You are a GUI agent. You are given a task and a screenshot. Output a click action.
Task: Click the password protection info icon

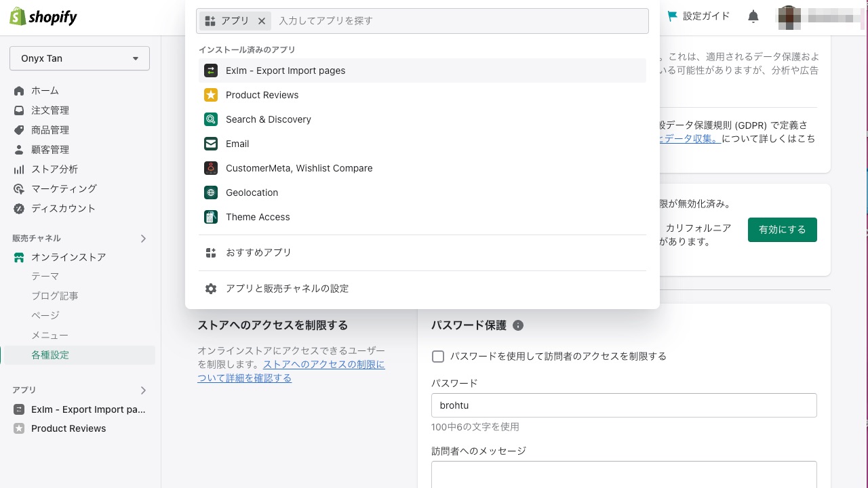(x=518, y=325)
